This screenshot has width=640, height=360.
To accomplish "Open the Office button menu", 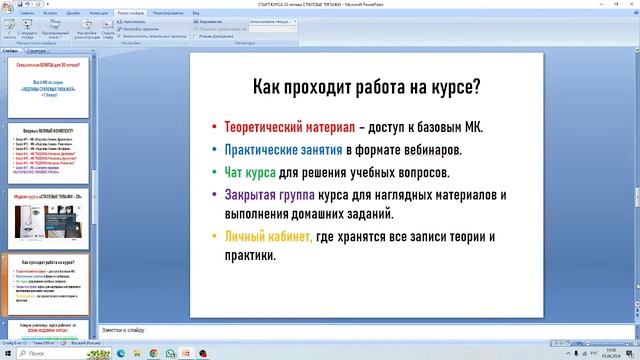I will [7, 7].
